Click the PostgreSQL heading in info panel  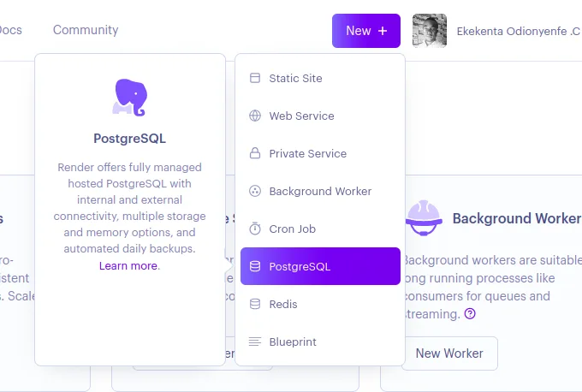point(129,139)
